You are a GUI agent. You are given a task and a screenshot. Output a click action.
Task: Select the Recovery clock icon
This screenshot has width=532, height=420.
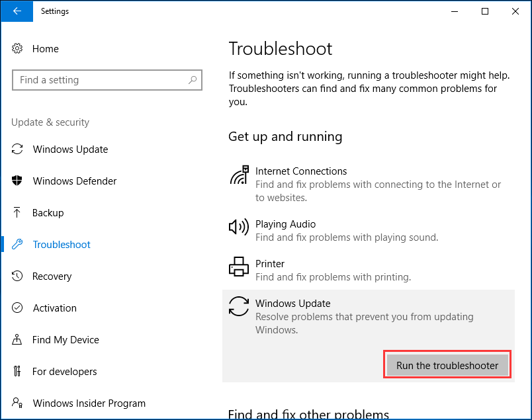coord(17,276)
